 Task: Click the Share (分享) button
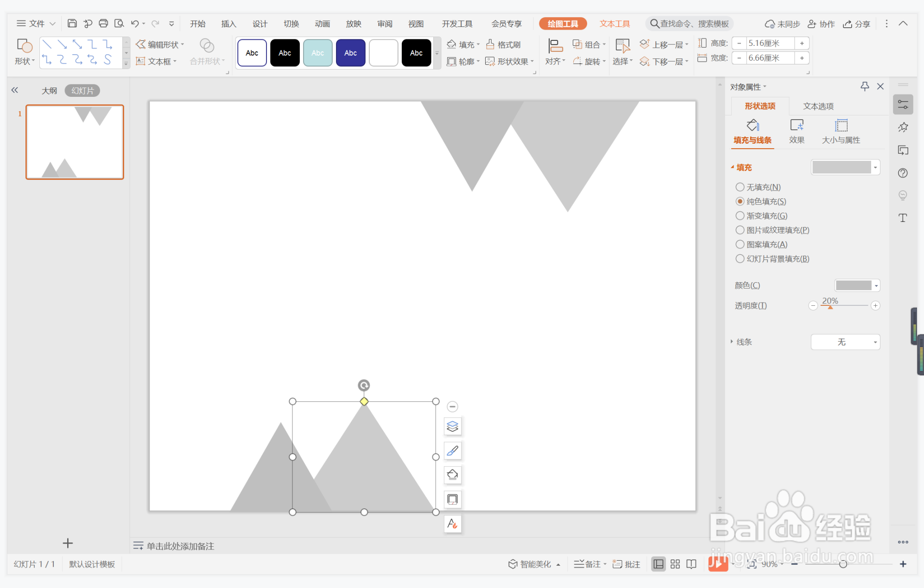coord(856,24)
